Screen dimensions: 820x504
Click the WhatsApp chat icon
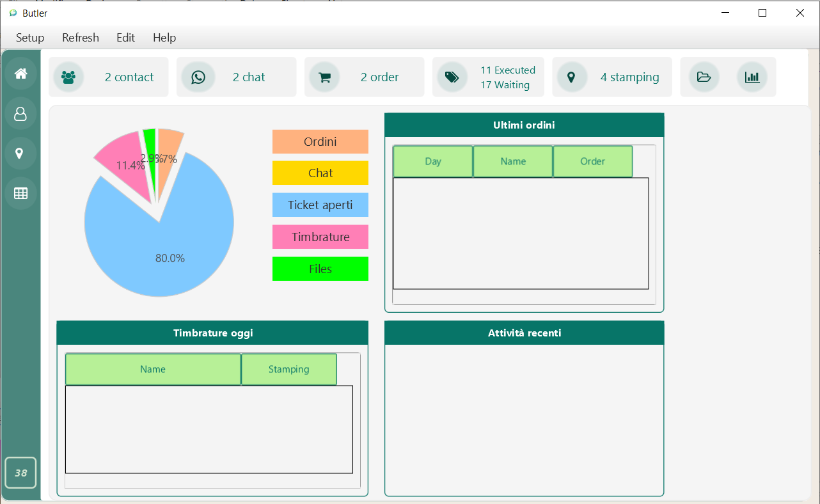[x=198, y=77]
